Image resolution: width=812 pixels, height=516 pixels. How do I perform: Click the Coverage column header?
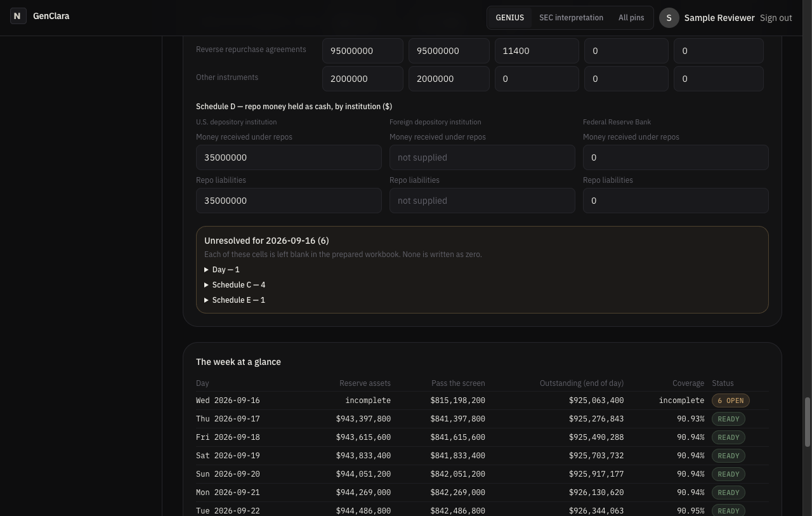688,383
